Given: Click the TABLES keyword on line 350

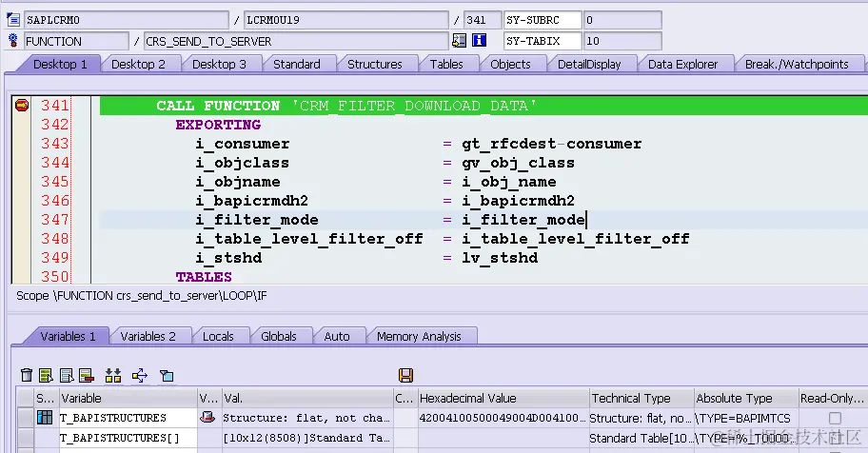Looking at the screenshot, I should tap(204, 276).
